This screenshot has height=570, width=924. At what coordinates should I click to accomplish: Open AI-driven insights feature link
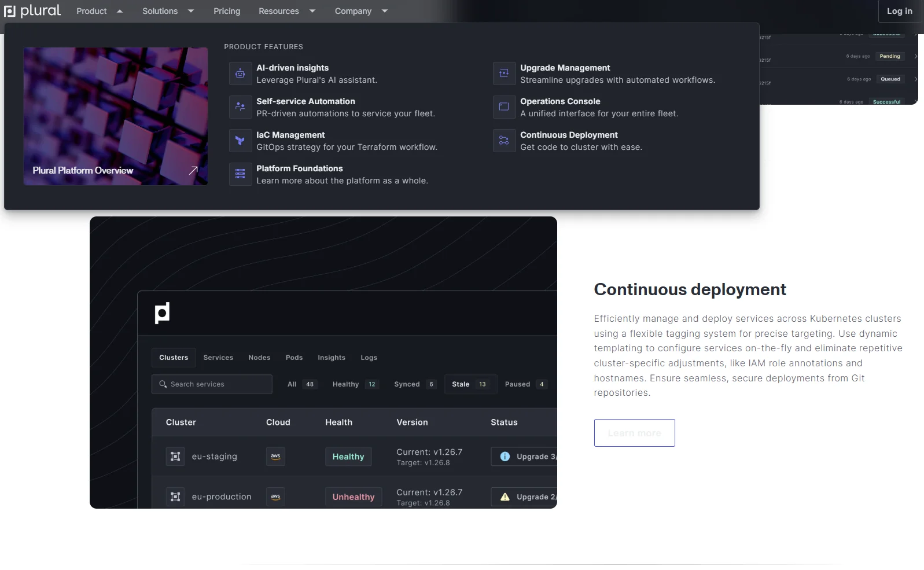pyautogui.click(x=316, y=73)
